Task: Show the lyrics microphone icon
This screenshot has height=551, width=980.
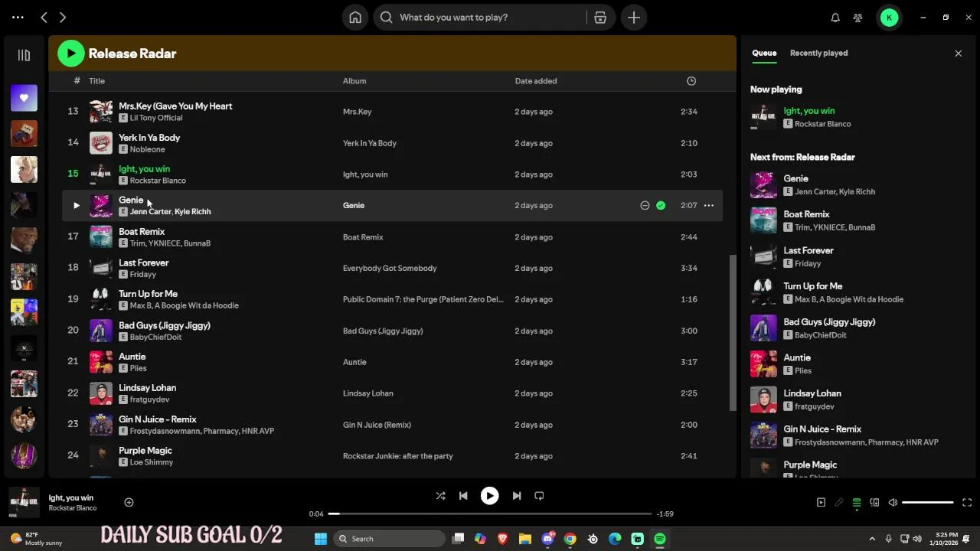Action: (839, 503)
